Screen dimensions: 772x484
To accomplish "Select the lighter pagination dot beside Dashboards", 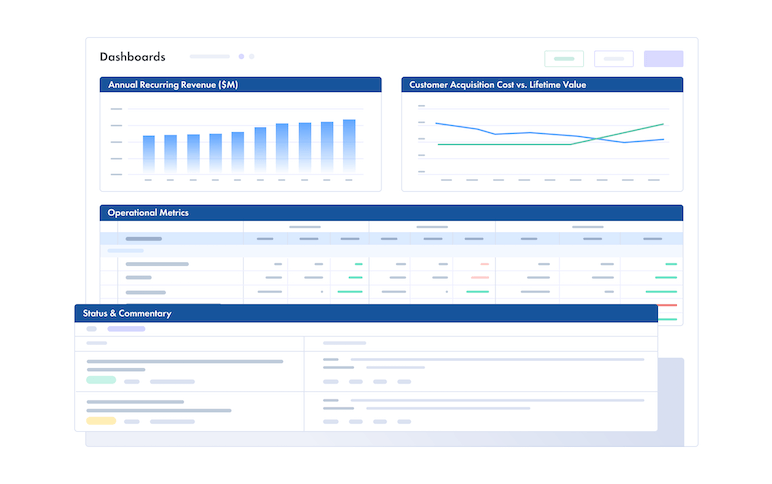I will click(252, 57).
